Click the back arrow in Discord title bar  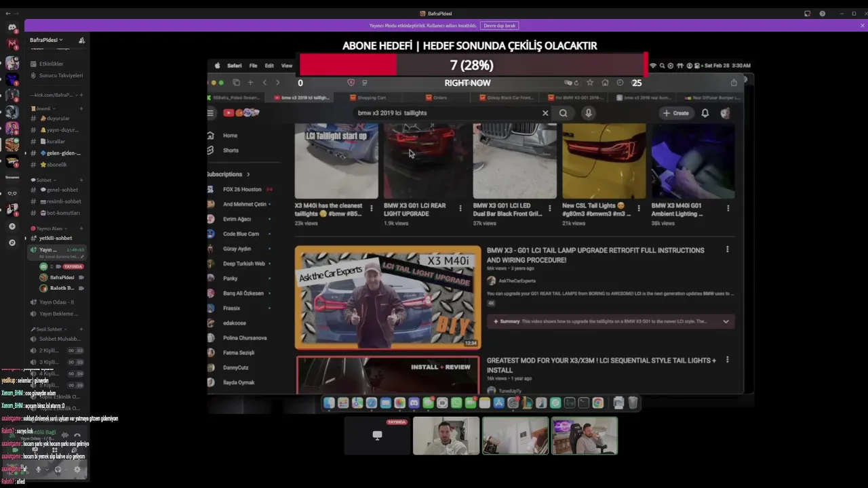(7, 14)
